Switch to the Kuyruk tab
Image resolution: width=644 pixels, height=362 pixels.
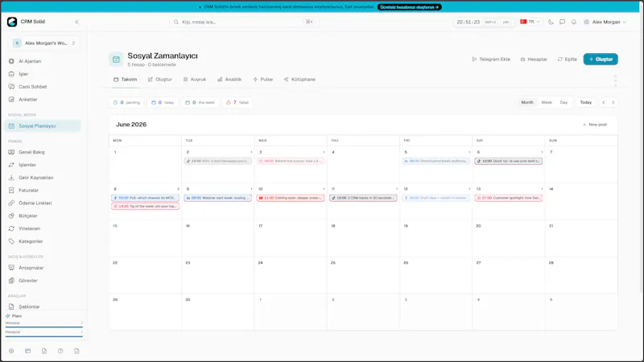[195, 79]
